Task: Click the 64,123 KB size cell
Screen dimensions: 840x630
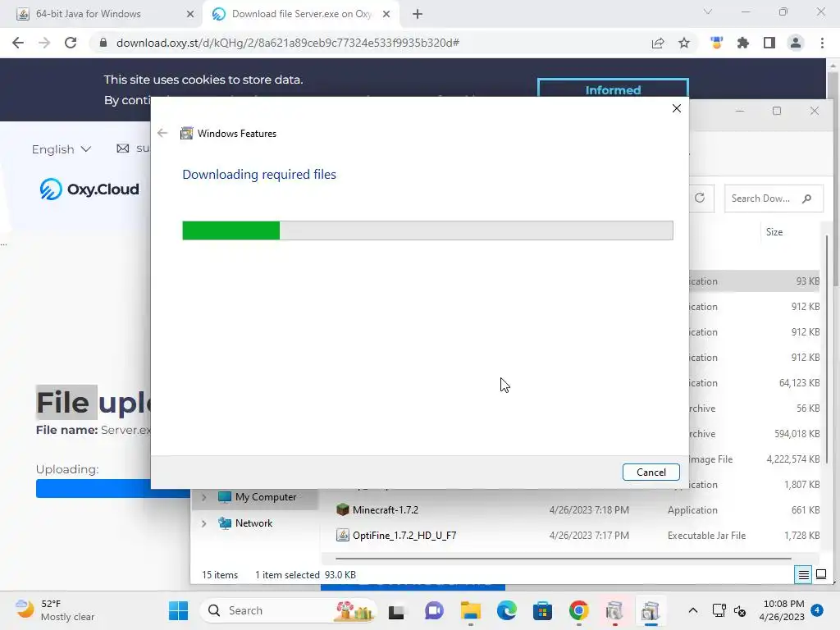Action: 799,383
